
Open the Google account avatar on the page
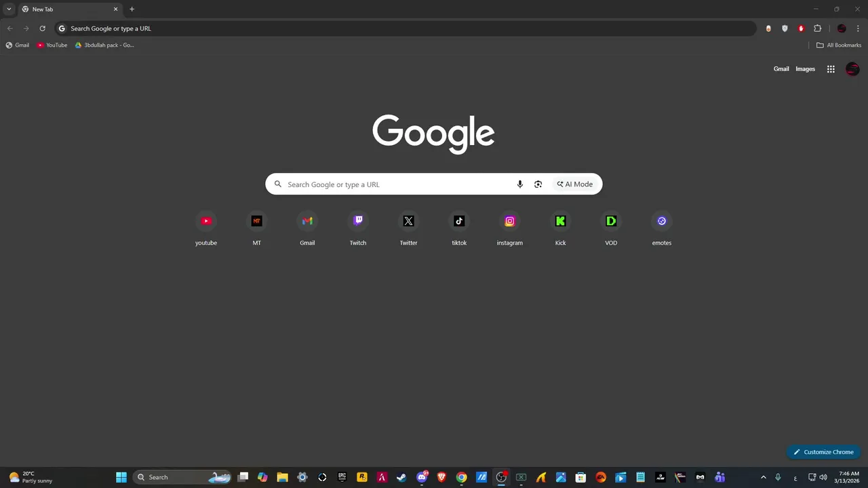click(852, 69)
